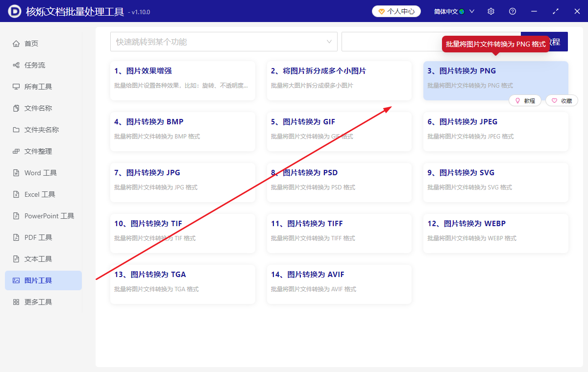Open PDF 工具 sidebar item
Screen dimensions: 588x372
tap(43, 237)
